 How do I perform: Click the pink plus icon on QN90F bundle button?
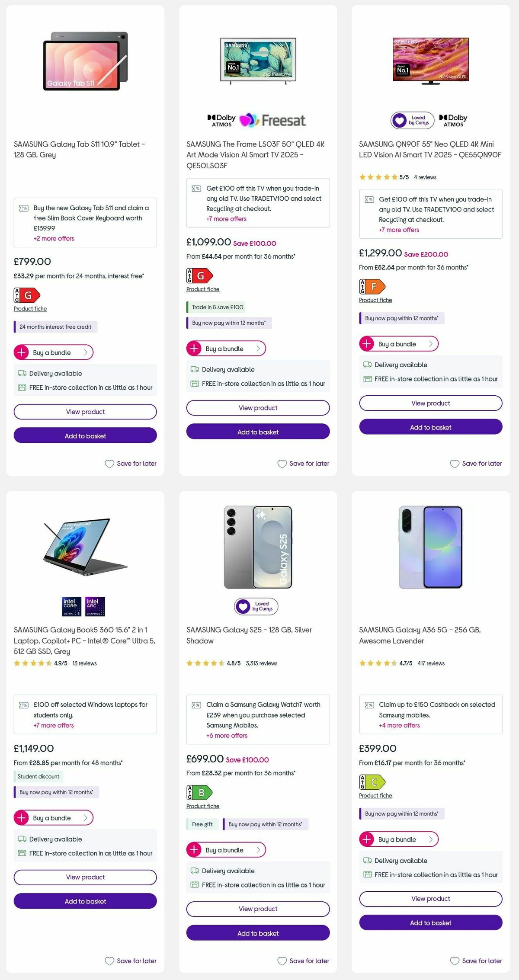[367, 344]
